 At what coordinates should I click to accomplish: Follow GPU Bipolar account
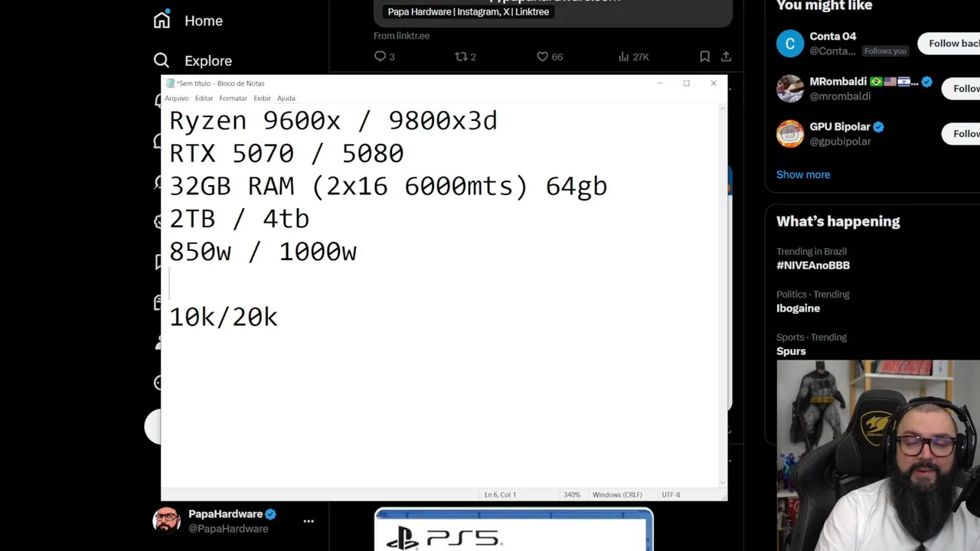click(x=961, y=134)
